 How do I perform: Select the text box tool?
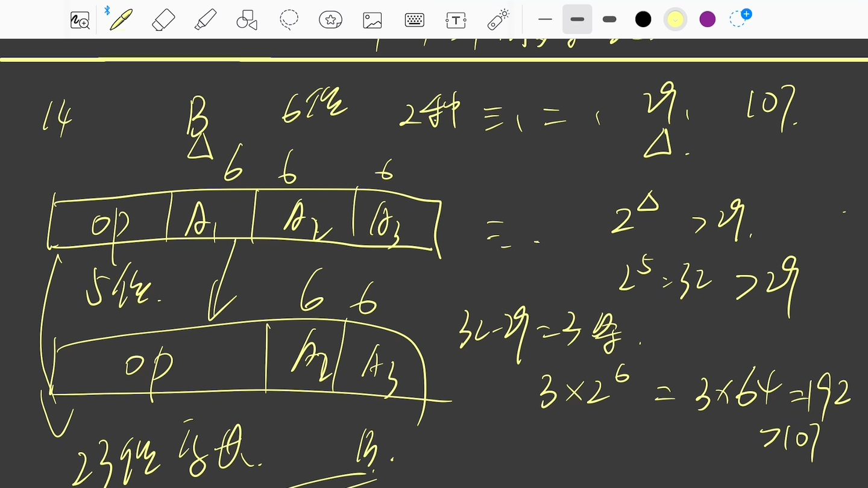click(456, 20)
